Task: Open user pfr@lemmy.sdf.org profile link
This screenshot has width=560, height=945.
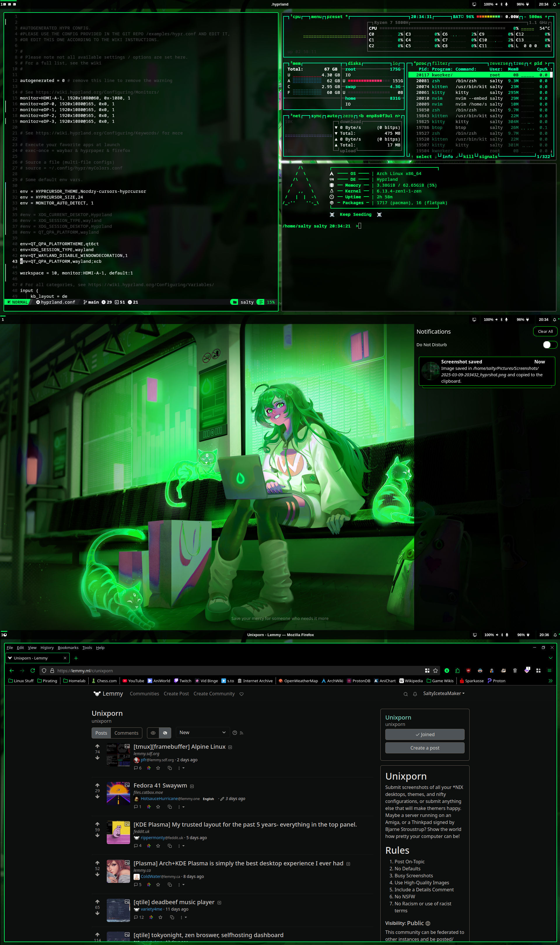Action: pos(157,760)
